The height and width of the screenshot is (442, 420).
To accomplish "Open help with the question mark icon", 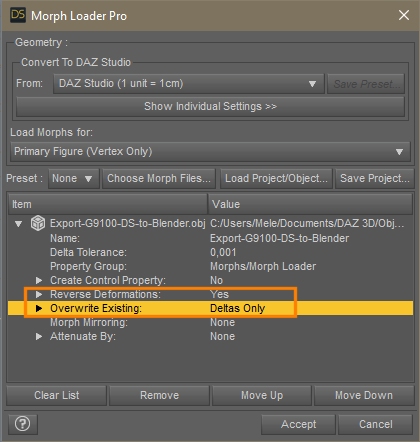I will tap(22, 424).
